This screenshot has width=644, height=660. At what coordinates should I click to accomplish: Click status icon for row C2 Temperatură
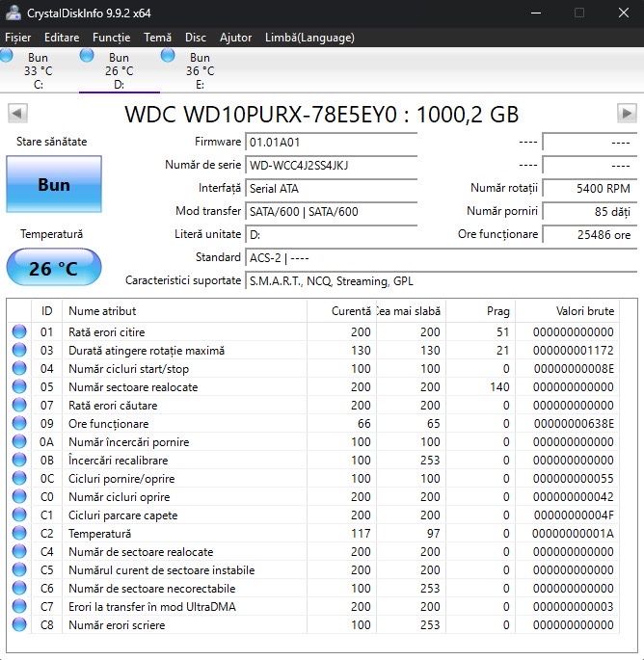coord(19,534)
